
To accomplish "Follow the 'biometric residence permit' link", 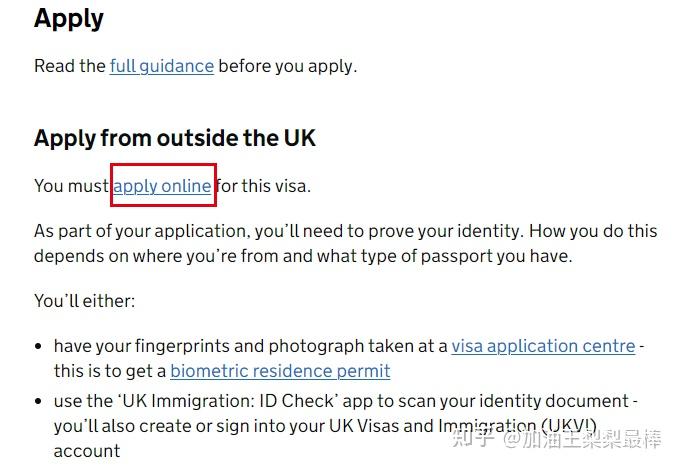I will click(x=280, y=371).
